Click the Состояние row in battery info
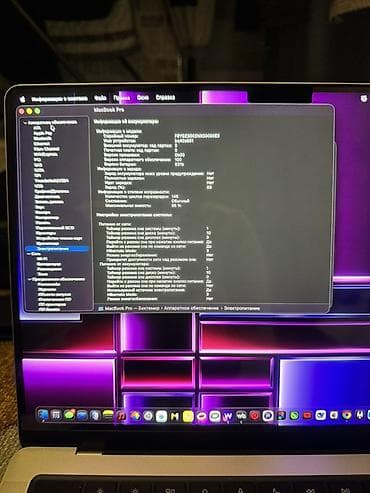The width and height of the screenshot is (370, 493). coord(147,201)
